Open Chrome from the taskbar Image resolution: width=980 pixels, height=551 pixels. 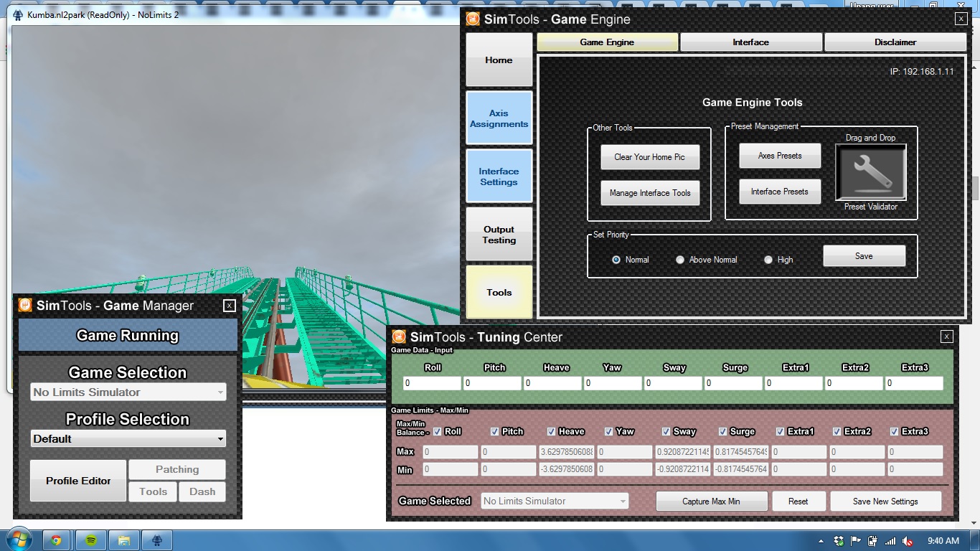tap(57, 540)
